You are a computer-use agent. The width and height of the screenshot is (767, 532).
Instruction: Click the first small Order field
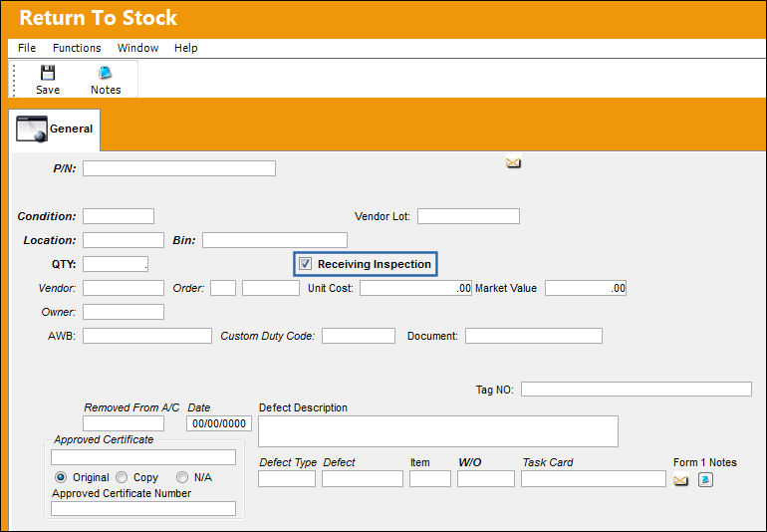point(223,288)
